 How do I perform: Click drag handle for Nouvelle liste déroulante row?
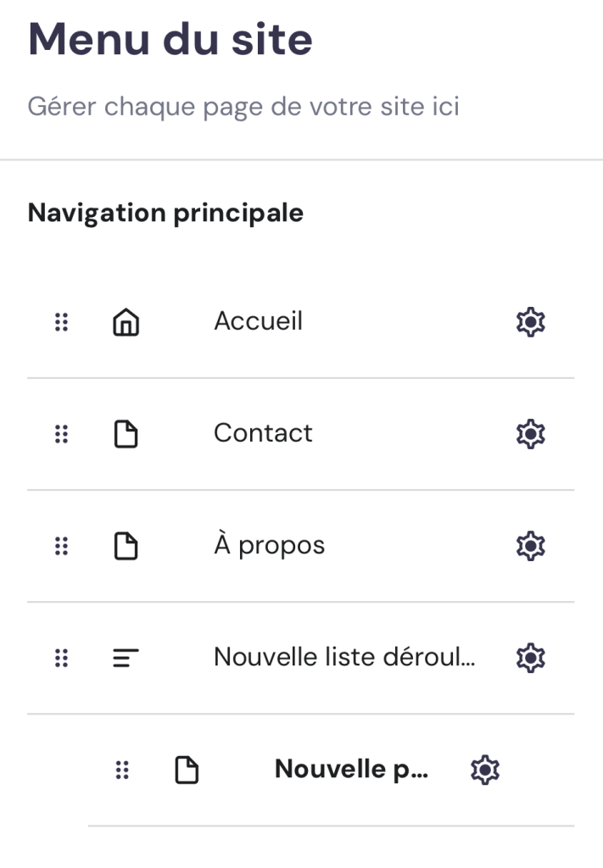point(61,658)
